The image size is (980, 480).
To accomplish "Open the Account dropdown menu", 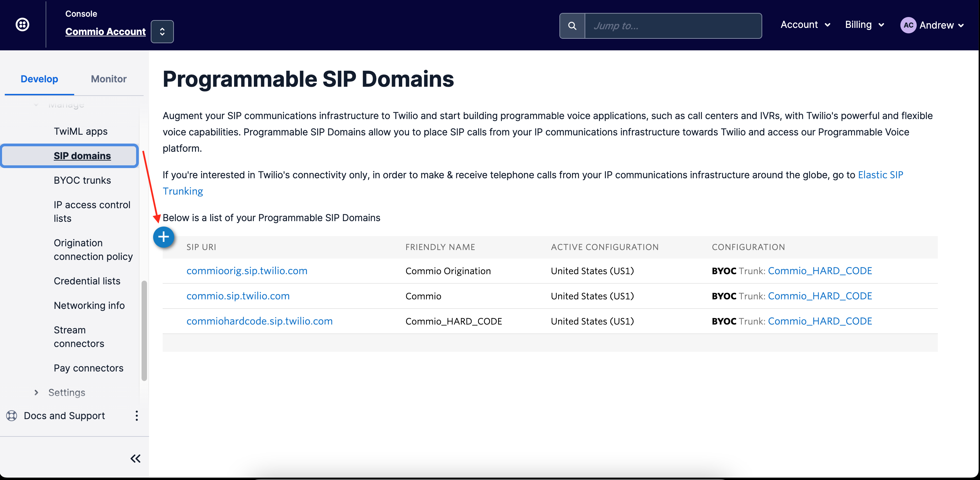I will tap(805, 25).
